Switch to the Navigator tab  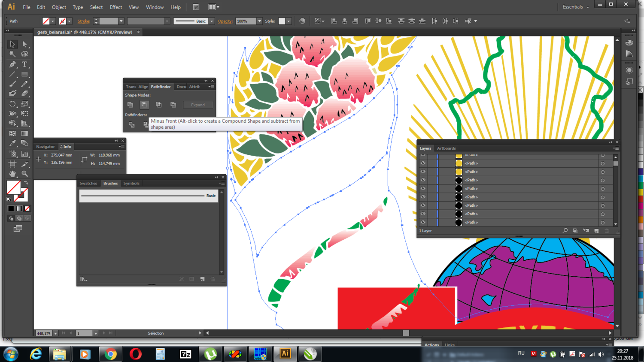tap(46, 147)
